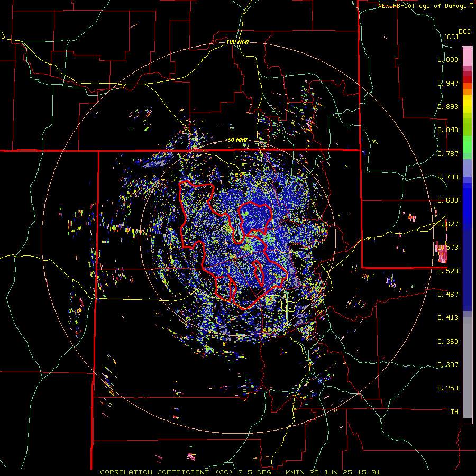Click the Correlation Coefficient caption at bottom
This screenshot has height=476, width=476.
pos(240,472)
